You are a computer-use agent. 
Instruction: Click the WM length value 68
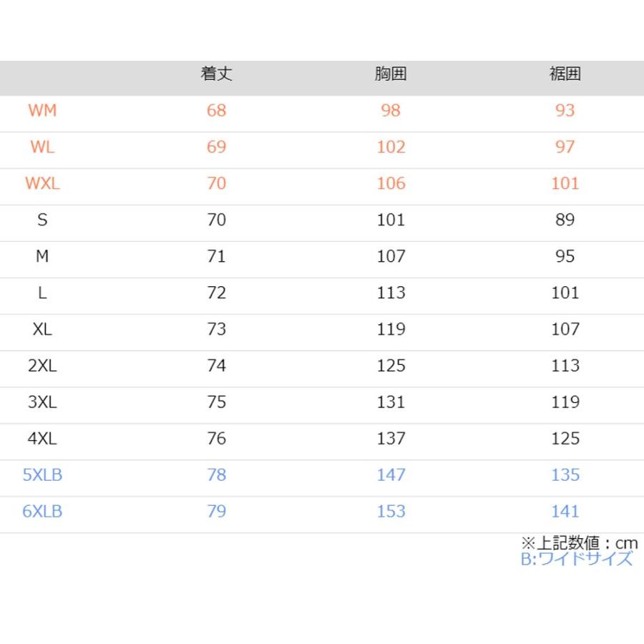point(216,110)
